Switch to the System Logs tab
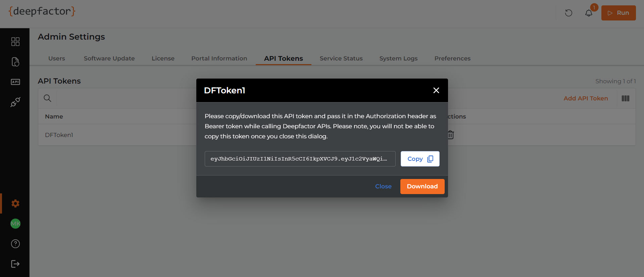 [x=399, y=58]
